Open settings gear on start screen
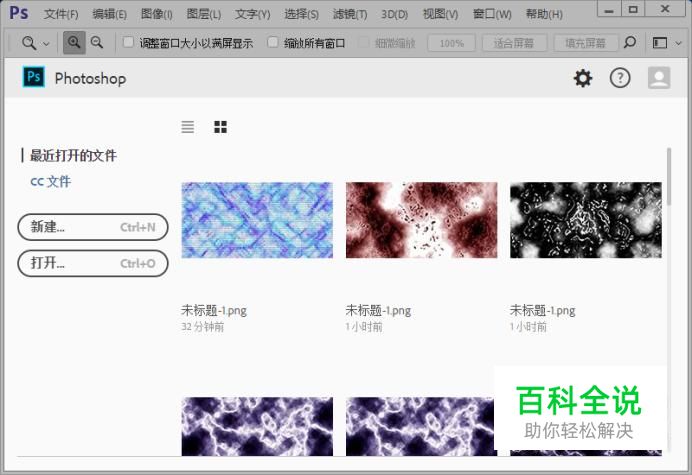The height and width of the screenshot is (475, 692). pos(583,78)
